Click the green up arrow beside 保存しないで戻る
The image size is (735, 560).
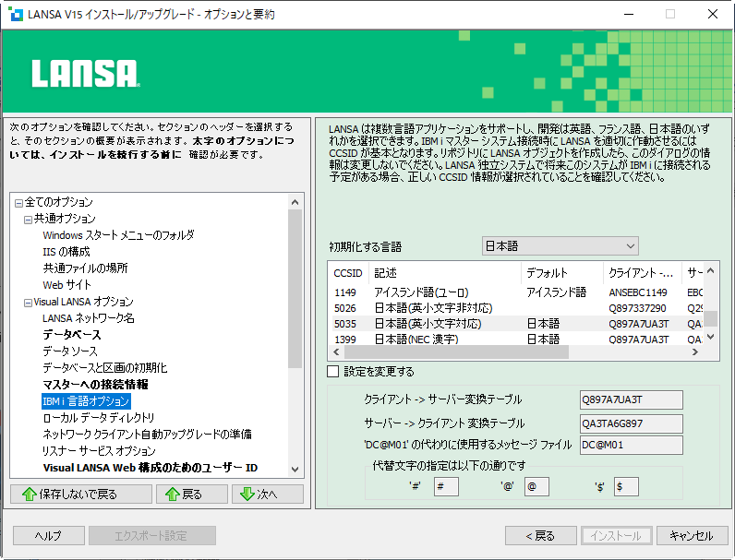tap(30, 494)
